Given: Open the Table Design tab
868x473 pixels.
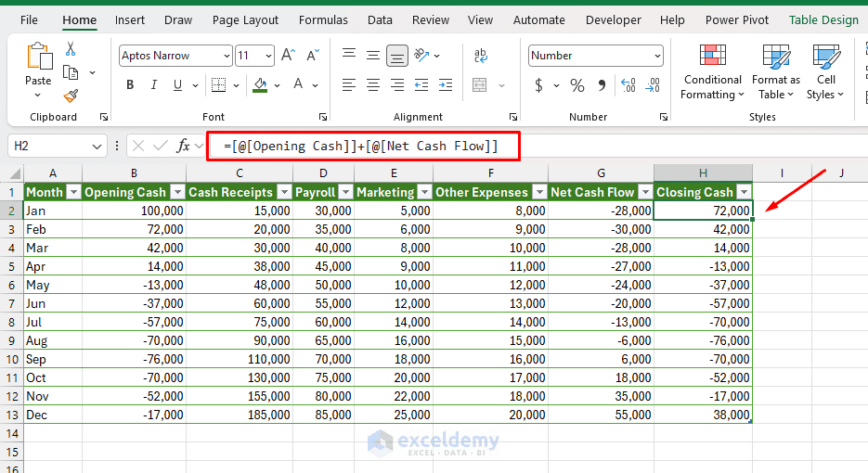Looking at the screenshot, I should coord(823,20).
